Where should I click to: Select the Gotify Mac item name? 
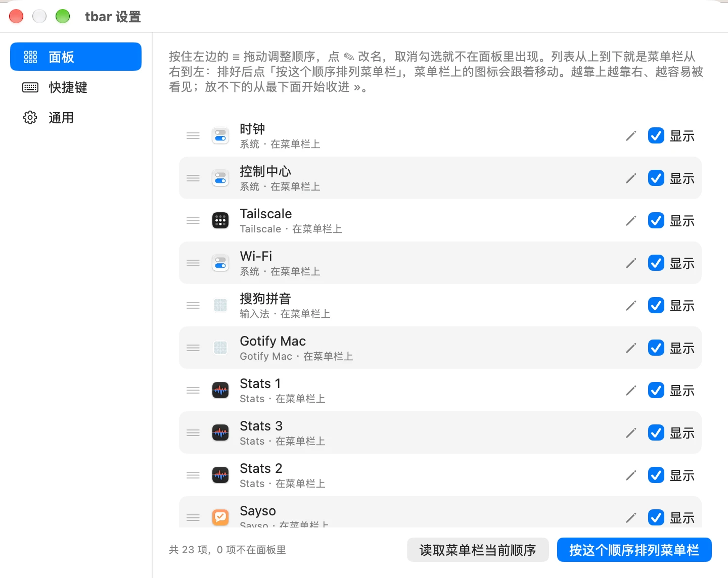273,341
